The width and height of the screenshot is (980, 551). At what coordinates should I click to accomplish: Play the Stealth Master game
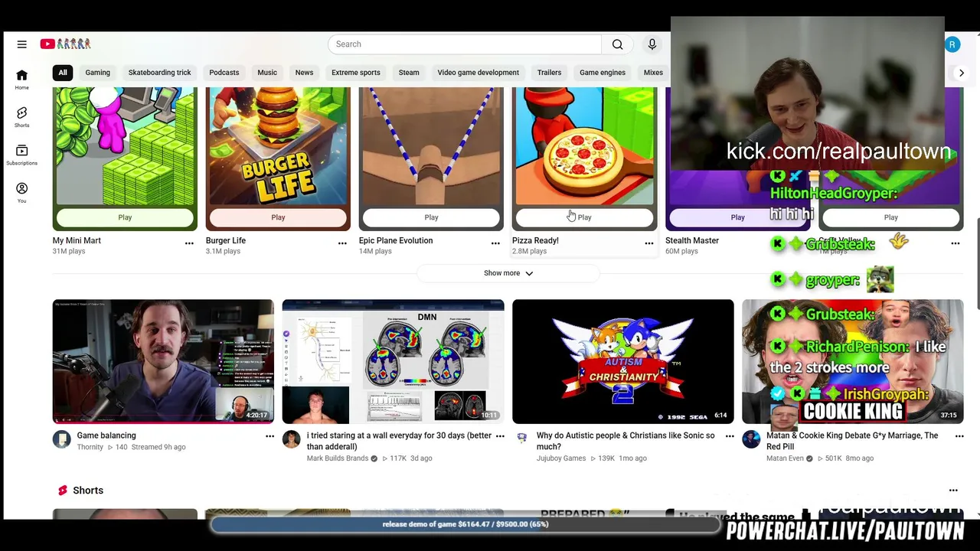[737, 217]
